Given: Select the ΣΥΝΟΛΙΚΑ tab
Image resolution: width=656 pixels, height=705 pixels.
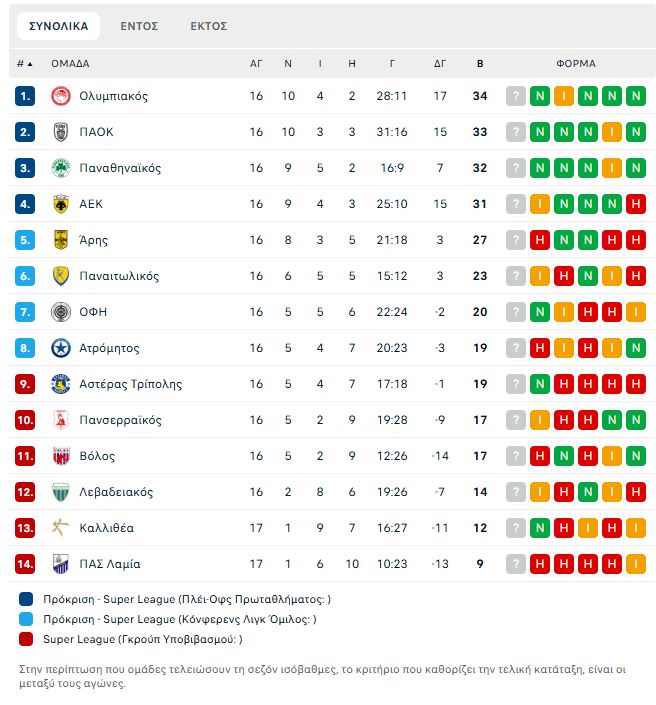Looking at the screenshot, I should coord(58,26).
